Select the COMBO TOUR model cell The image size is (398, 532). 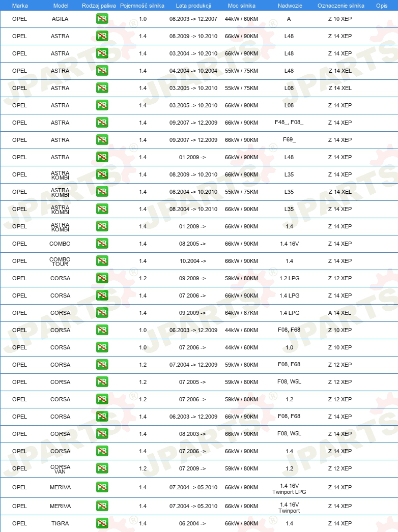tap(60, 261)
